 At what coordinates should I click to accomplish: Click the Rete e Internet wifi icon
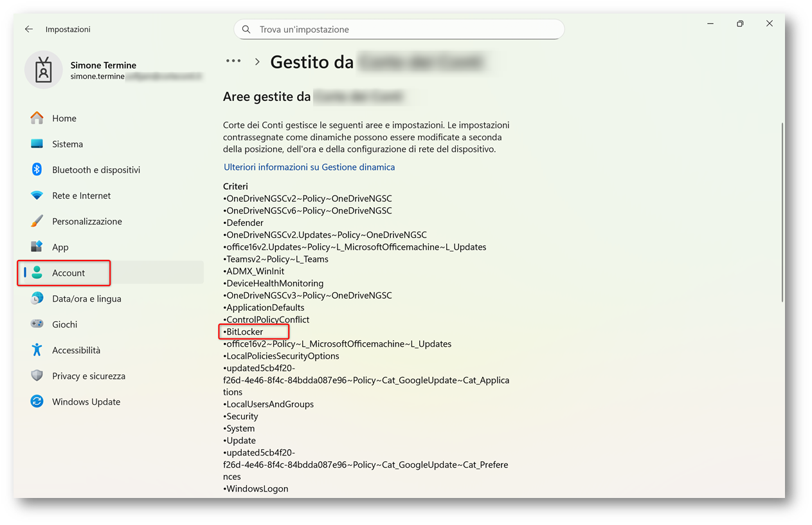coord(37,196)
